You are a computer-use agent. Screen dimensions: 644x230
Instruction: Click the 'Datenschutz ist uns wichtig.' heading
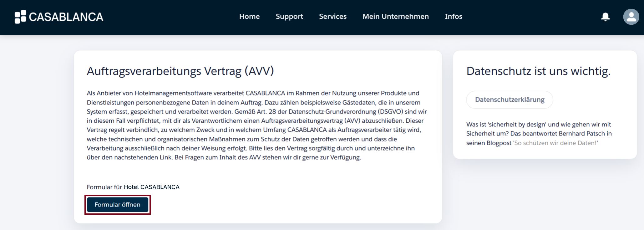pos(538,71)
